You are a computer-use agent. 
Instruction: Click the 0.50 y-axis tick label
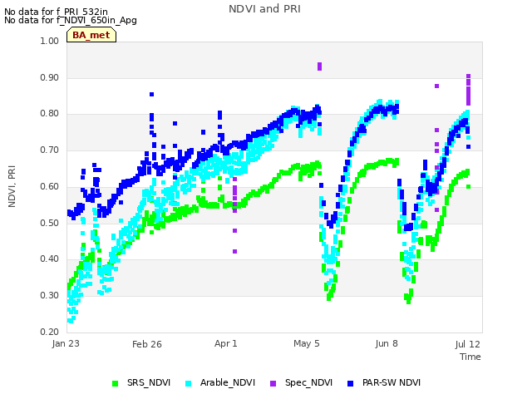pos(50,224)
